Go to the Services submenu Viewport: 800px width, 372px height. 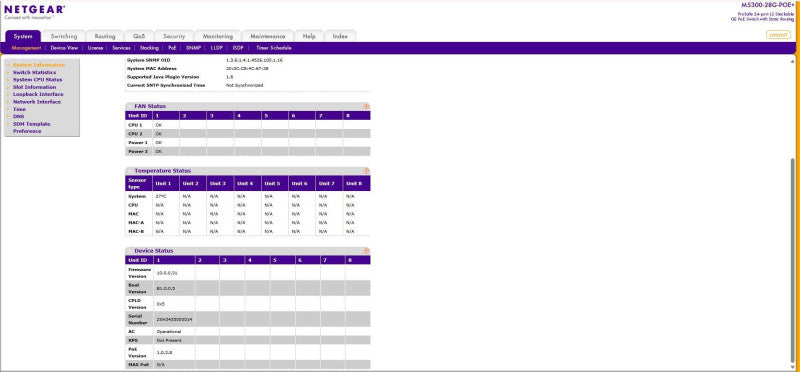pyautogui.click(x=121, y=48)
